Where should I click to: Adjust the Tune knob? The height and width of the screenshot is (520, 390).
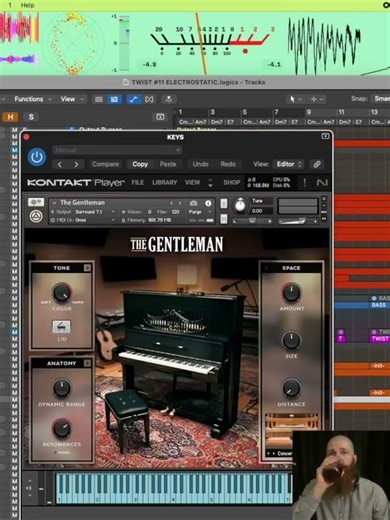click(x=240, y=206)
